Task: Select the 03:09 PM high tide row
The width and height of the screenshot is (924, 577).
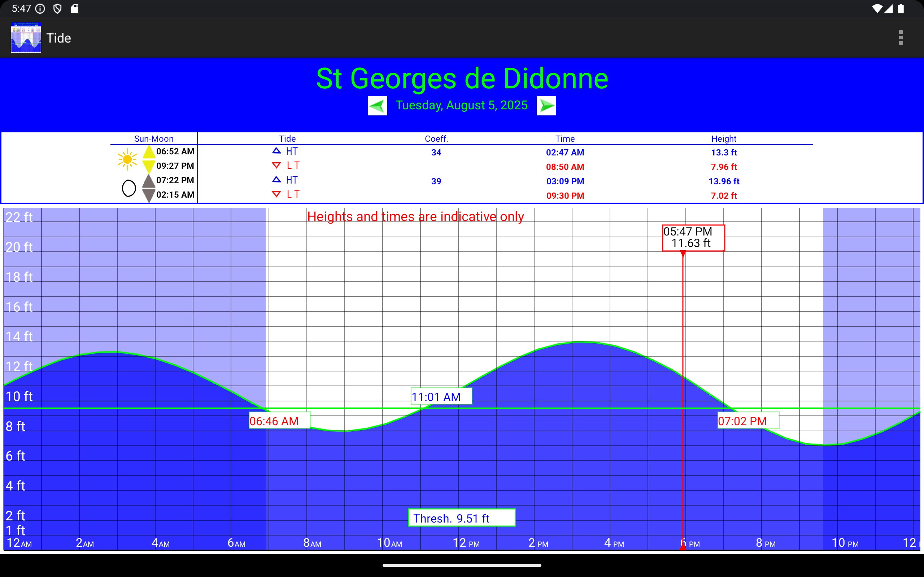Action: point(565,181)
